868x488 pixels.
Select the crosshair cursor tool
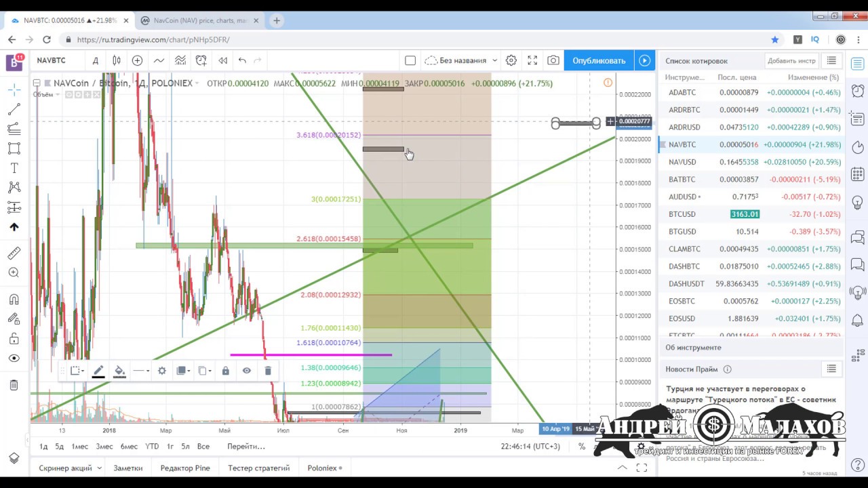point(14,89)
